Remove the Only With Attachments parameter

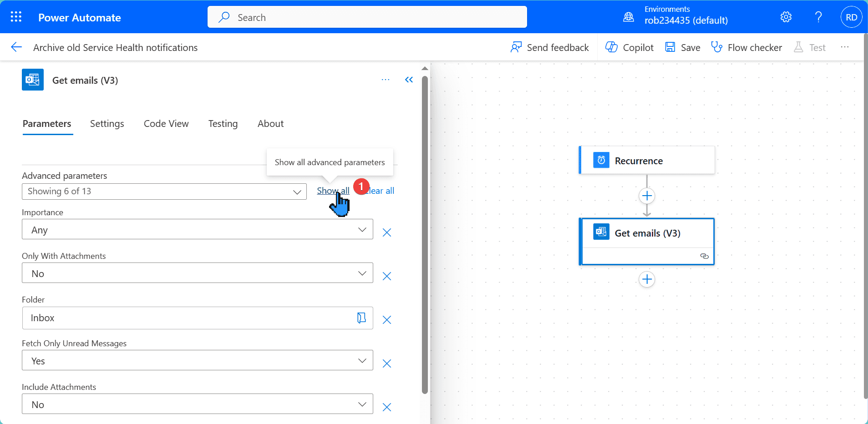tap(387, 276)
